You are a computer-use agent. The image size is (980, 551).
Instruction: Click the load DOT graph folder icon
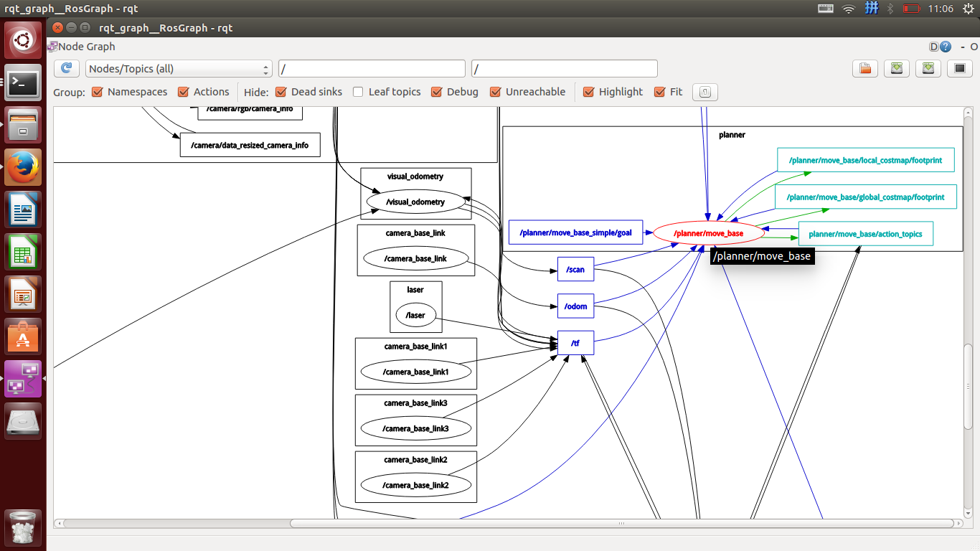[865, 69]
